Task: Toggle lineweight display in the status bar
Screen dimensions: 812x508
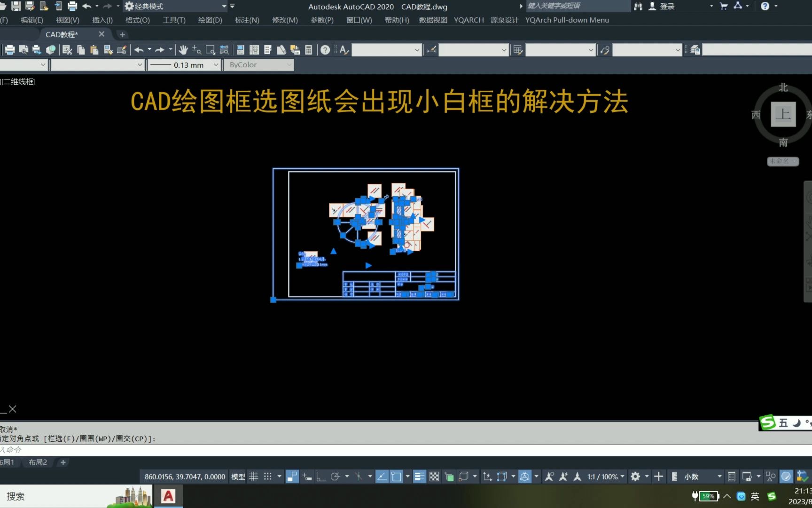Action: click(x=420, y=476)
